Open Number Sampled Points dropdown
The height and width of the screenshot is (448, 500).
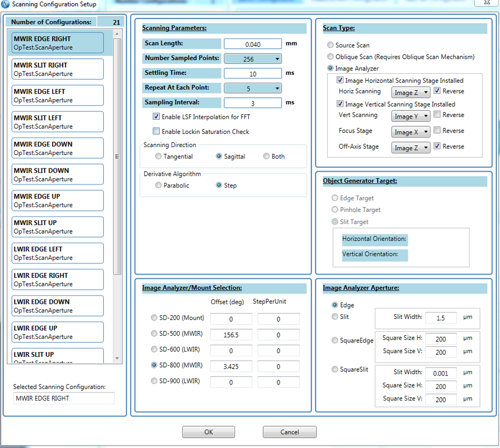click(253, 59)
